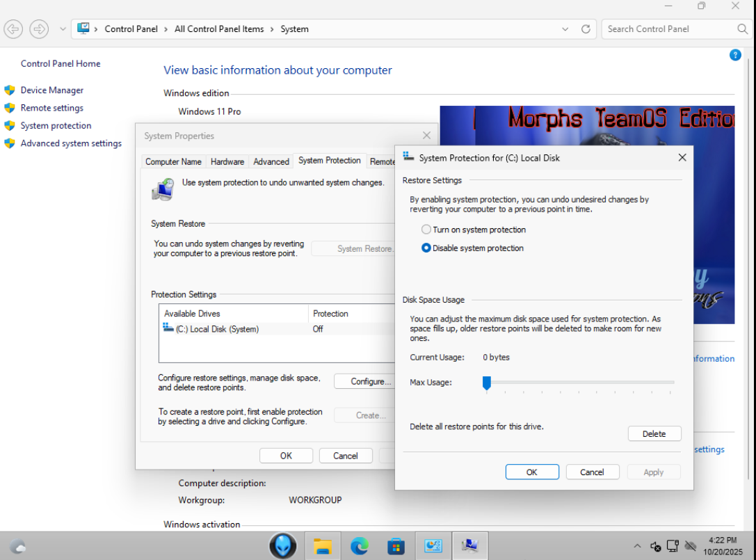The width and height of the screenshot is (756, 560).
Task: Click the shield icon beside Remote settings
Action: (x=10, y=108)
